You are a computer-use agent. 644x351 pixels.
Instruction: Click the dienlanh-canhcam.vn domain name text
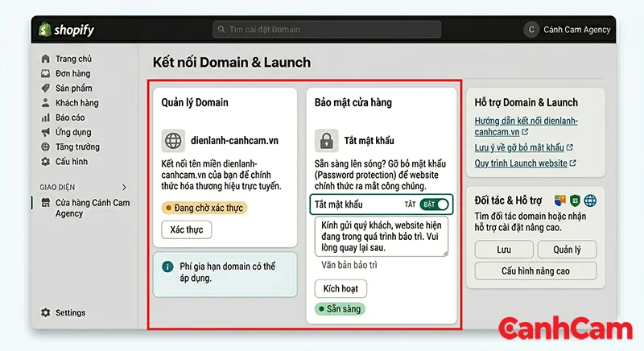[x=234, y=141]
